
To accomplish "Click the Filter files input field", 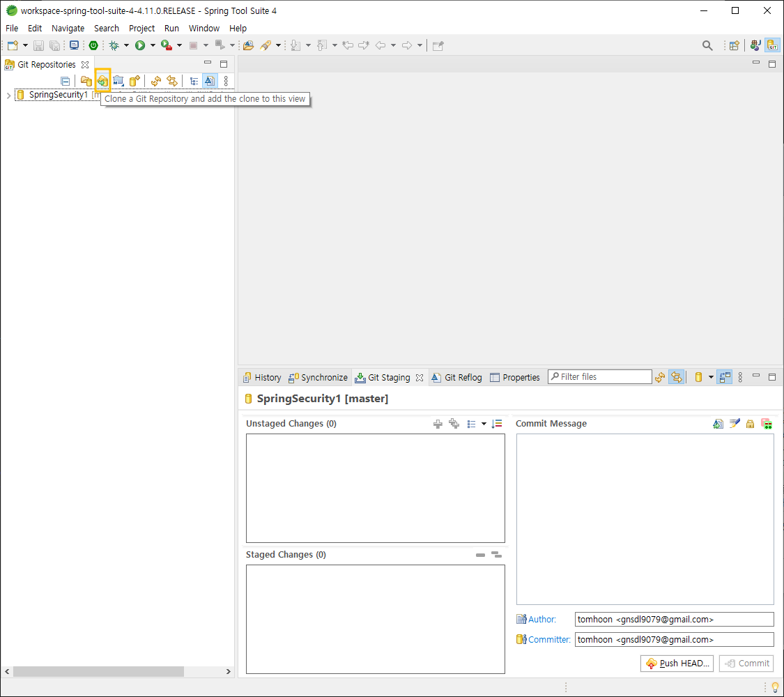I will pos(600,377).
